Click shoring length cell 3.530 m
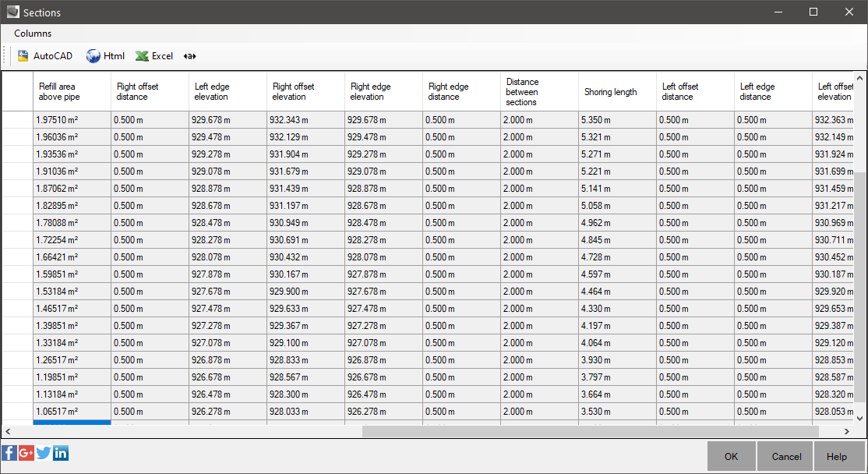868x474 pixels. click(x=618, y=412)
